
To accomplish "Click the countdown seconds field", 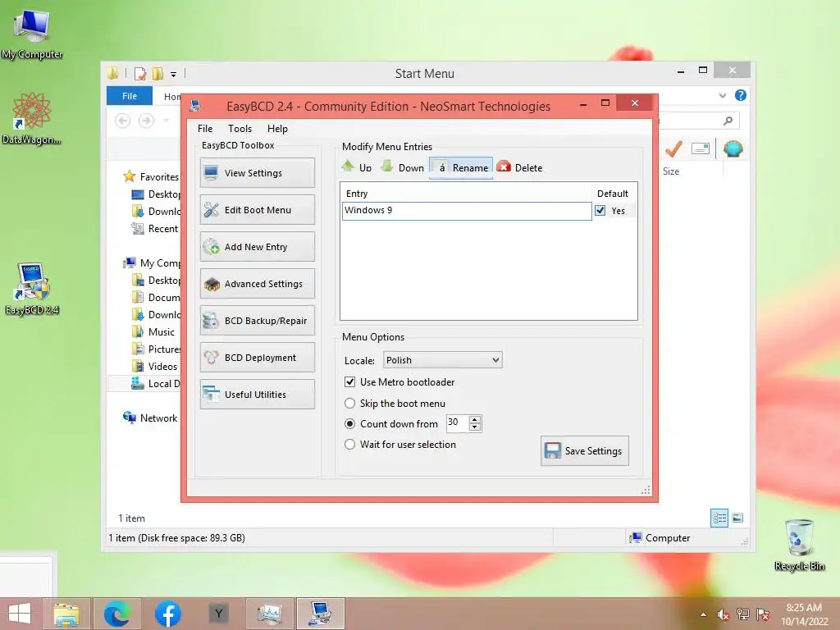I will pyautogui.click(x=458, y=422).
